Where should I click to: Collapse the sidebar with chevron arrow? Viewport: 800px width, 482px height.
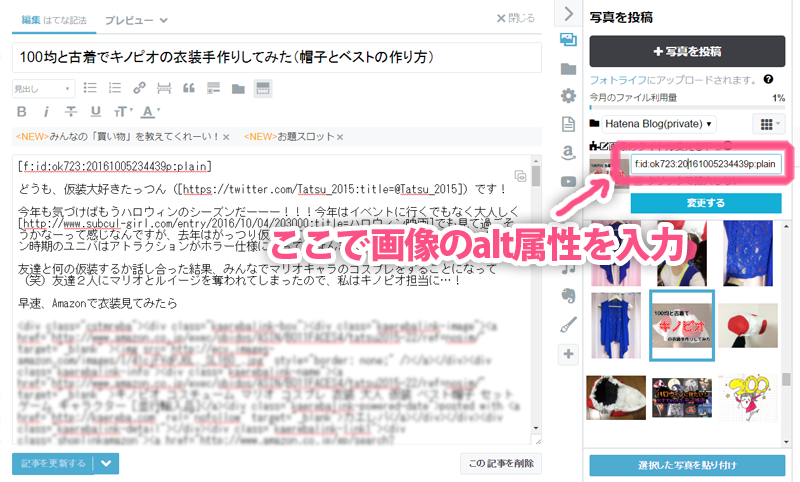point(568,13)
